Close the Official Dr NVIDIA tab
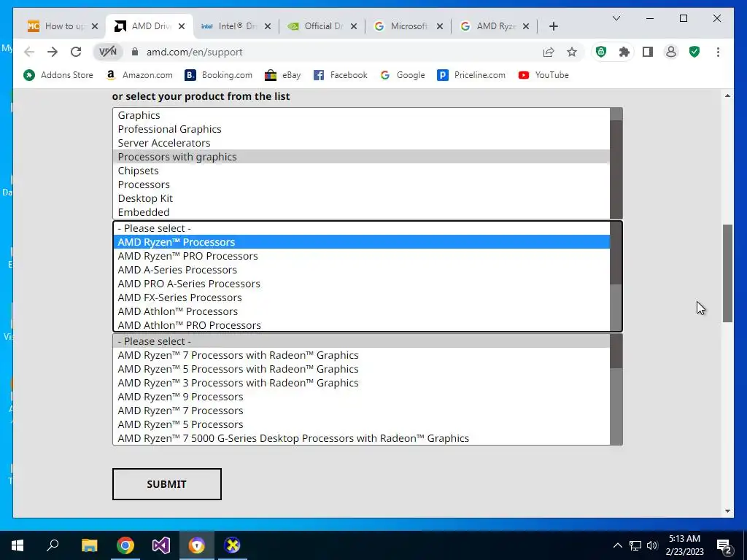Screen dimensions: 747x560 [x=354, y=26]
